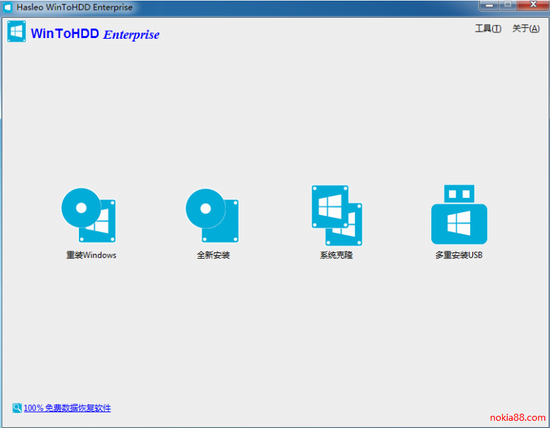The height and width of the screenshot is (428, 550).
Task: Close the Hasleo WinToHDD window
Action: pos(533,5)
